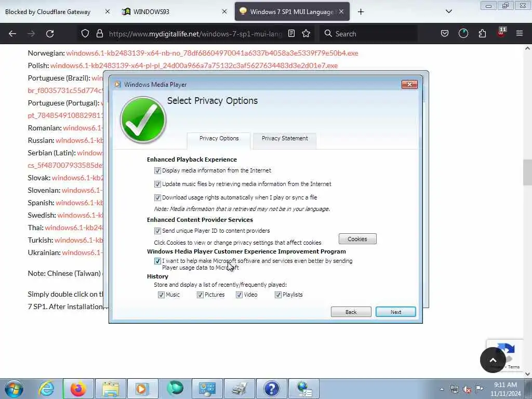
Task: Toggle the Customer Experience Improvement Program checkbox
Action: click(157, 261)
